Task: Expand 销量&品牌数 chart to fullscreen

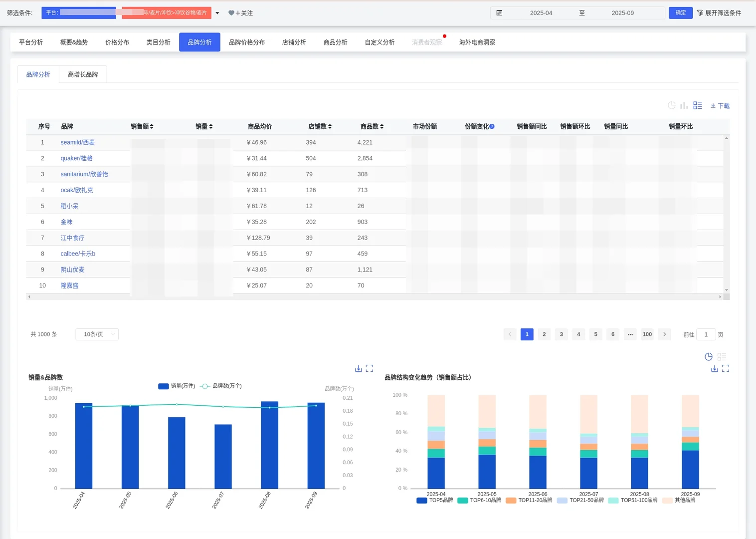Action: (x=370, y=368)
